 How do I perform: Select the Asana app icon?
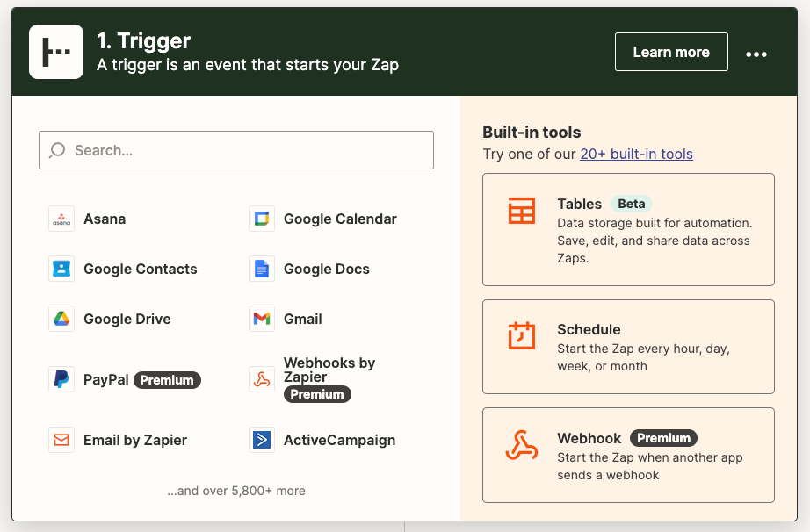coord(61,219)
